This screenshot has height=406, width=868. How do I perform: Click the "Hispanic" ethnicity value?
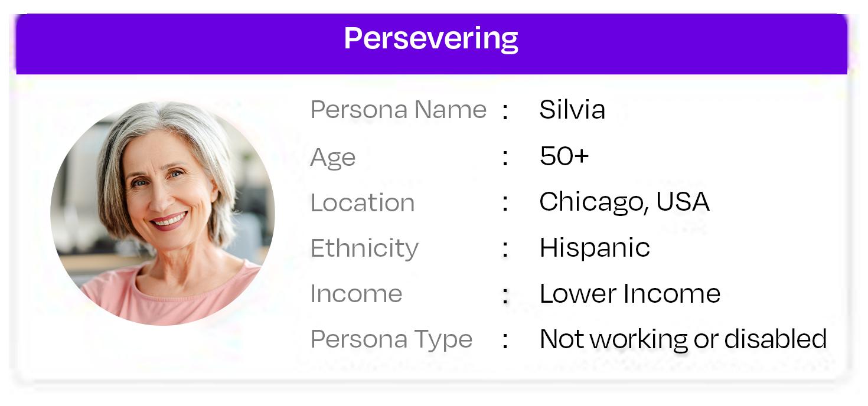[x=595, y=247]
